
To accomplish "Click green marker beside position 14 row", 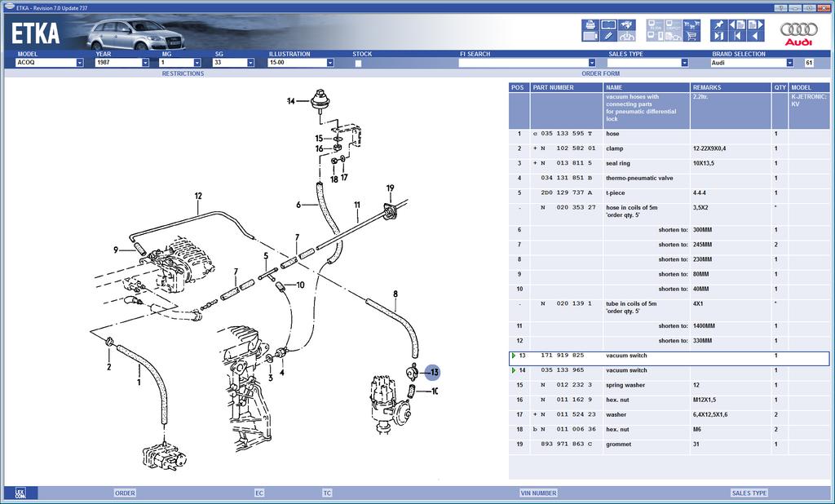I will pos(514,371).
